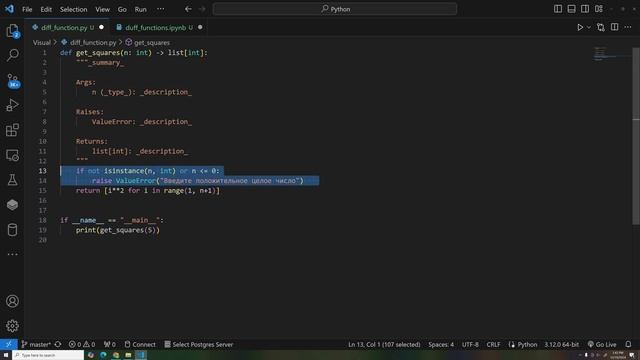The height and width of the screenshot is (360, 640).
Task: Click the editor vertical scrollbar
Action: [x=636, y=135]
